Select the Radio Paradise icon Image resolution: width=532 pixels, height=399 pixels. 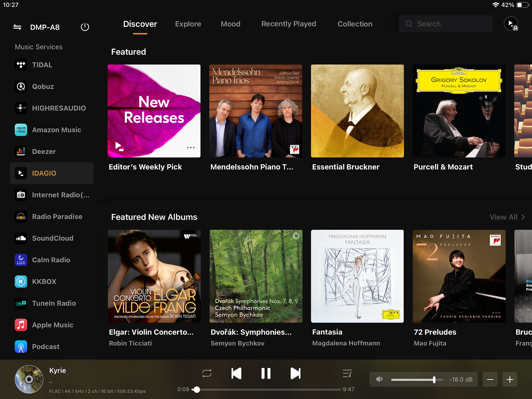tap(21, 216)
